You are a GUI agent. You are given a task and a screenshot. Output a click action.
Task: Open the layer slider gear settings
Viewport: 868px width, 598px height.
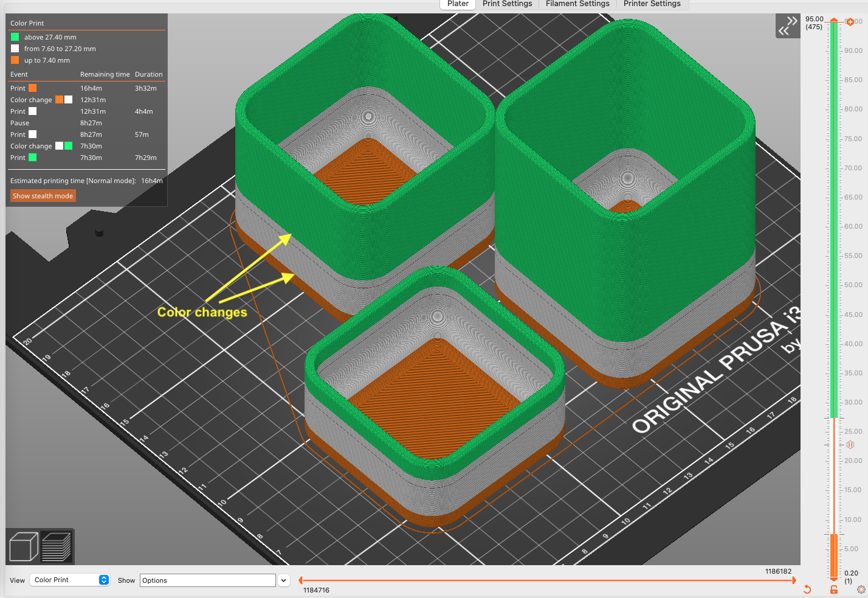click(x=861, y=589)
